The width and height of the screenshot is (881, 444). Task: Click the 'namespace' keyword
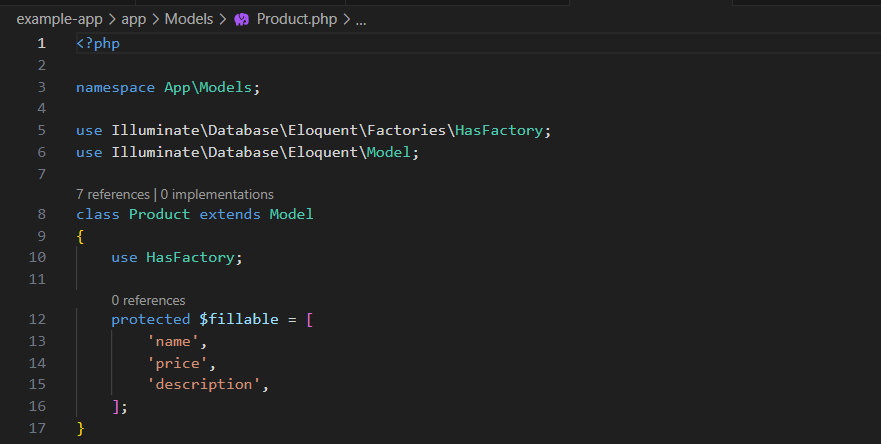(115, 88)
